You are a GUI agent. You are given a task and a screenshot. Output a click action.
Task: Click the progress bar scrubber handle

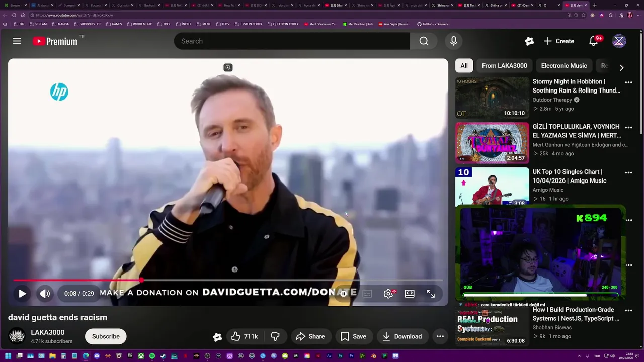click(142, 280)
